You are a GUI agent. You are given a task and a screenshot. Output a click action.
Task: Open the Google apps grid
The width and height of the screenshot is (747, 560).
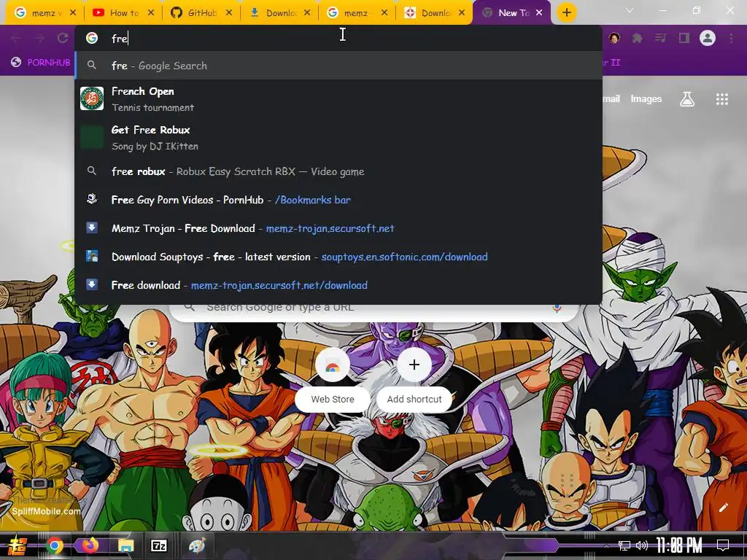pos(722,99)
